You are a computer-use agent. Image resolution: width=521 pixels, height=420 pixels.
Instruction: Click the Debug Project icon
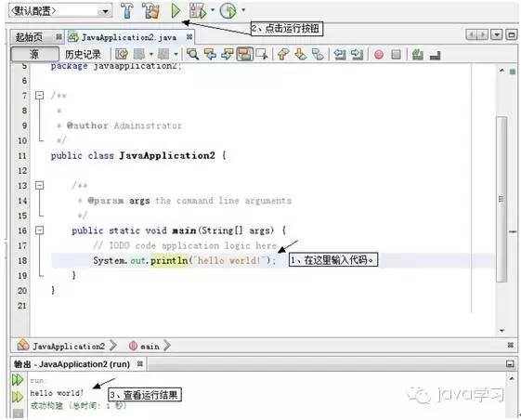pos(198,10)
